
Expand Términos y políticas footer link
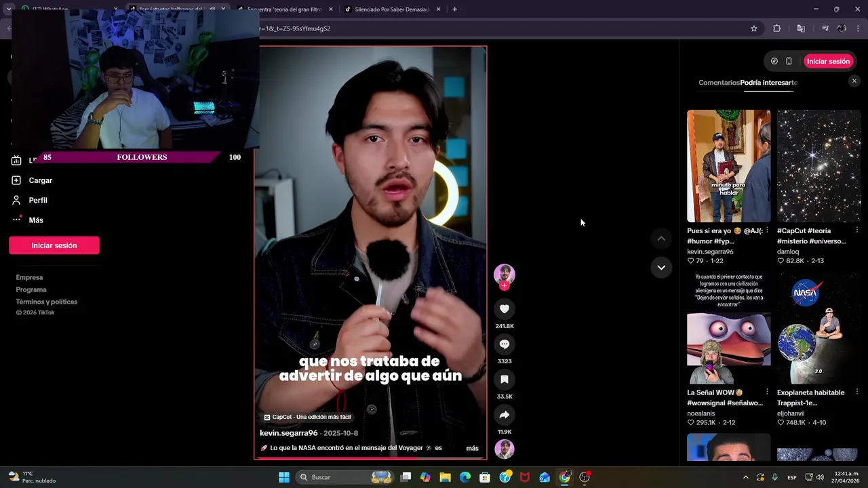point(47,302)
